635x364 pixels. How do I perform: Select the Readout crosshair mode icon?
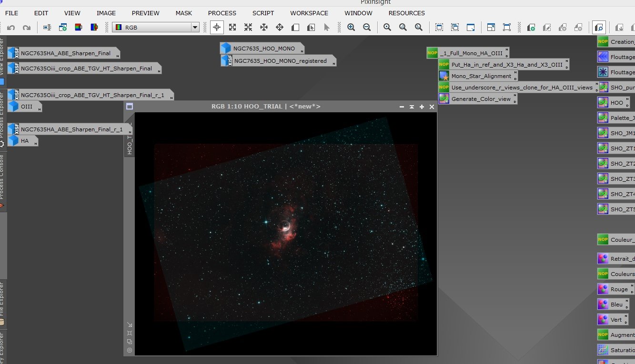pyautogui.click(x=217, y=28)
